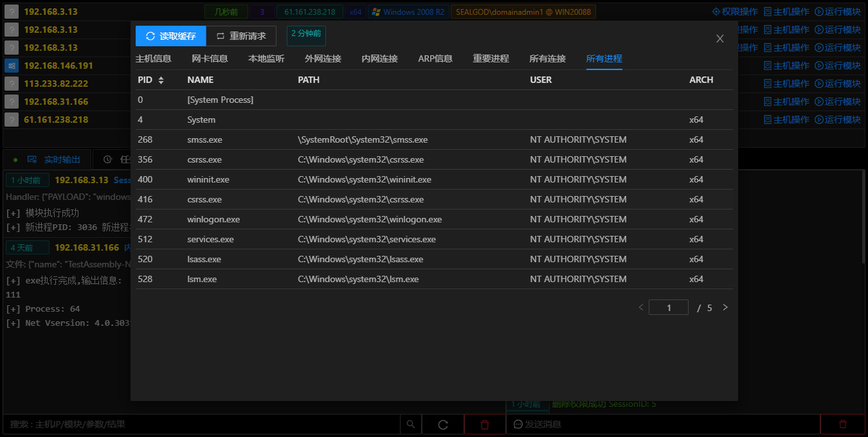
Task: Click the 发送消息 message input
Action: pyautogui.click(x=664, y=424)
